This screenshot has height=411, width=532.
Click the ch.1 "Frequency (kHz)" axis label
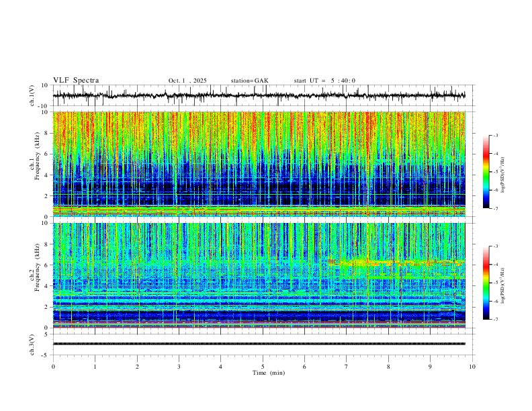pos(37,156)
